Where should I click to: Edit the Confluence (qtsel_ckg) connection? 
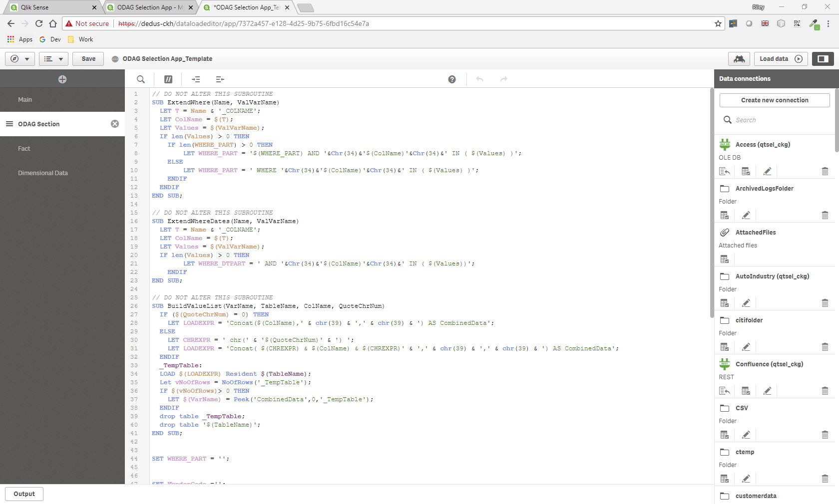768,391
